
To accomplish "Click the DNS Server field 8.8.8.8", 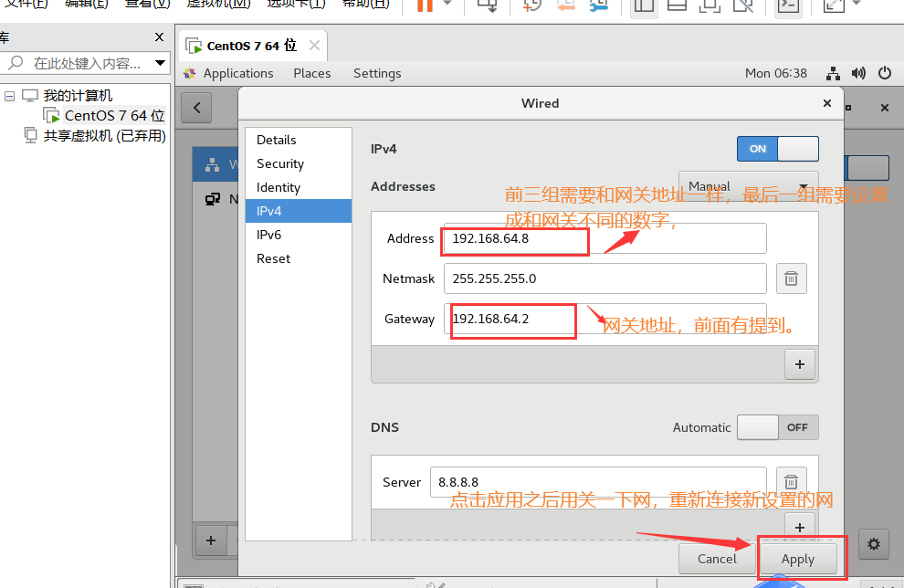I will (598, 482).
